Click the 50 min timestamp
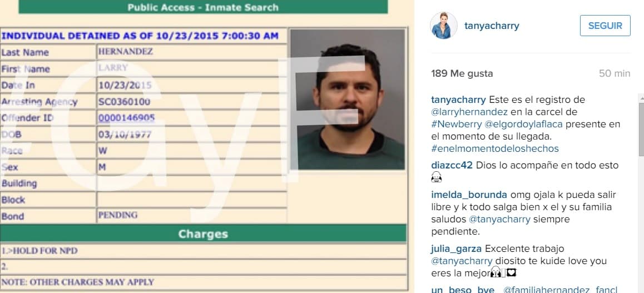The height and width of the screenshot is (293, 644). (x=615, y=74)
